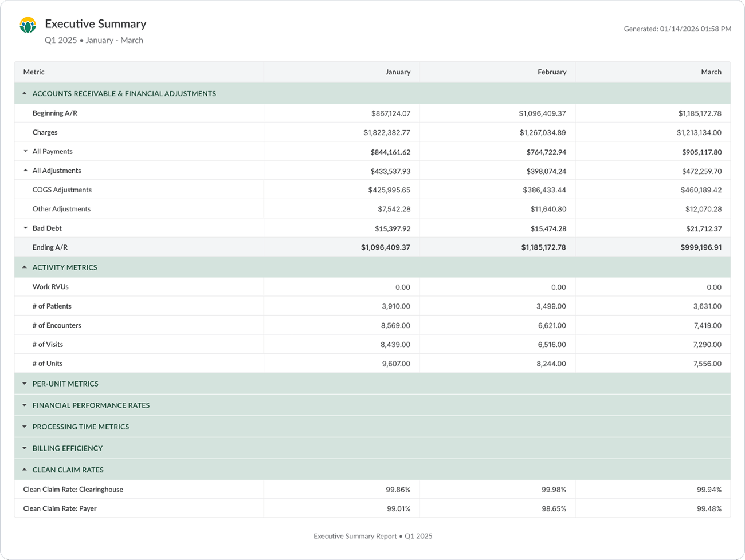Select the COGS Adjustments row
Image resolution: width=745 pixels, height=560 pixels.
pos(62,190)
